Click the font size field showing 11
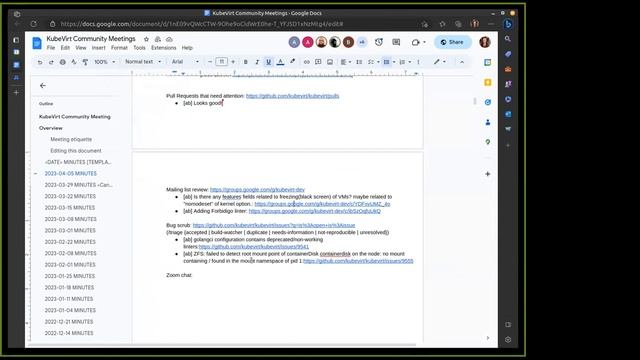 tap(222, 62)
